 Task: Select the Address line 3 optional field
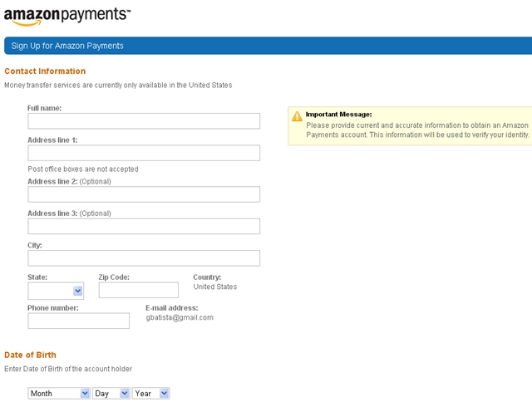[x=144, y=226]
